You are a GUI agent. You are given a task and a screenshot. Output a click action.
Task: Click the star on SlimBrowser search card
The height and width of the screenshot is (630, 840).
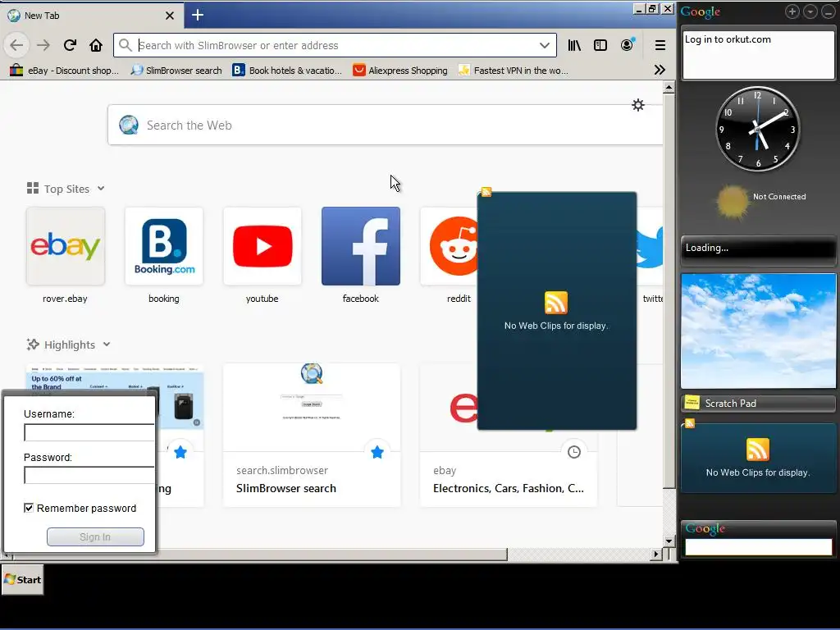[377, 452]
